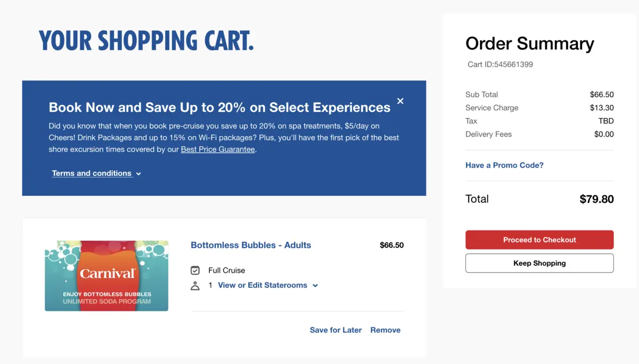Click the guest person icon
639x364 pixels.
[195, 286]
